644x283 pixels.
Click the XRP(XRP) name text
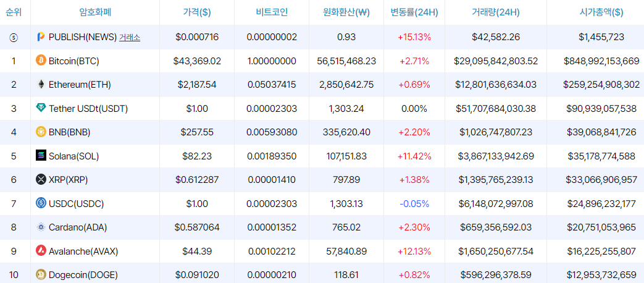[x=68, y=179]
